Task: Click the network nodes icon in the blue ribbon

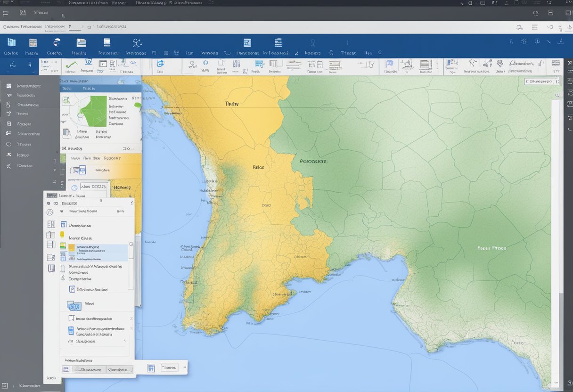Action: click(x=137, y=43)
